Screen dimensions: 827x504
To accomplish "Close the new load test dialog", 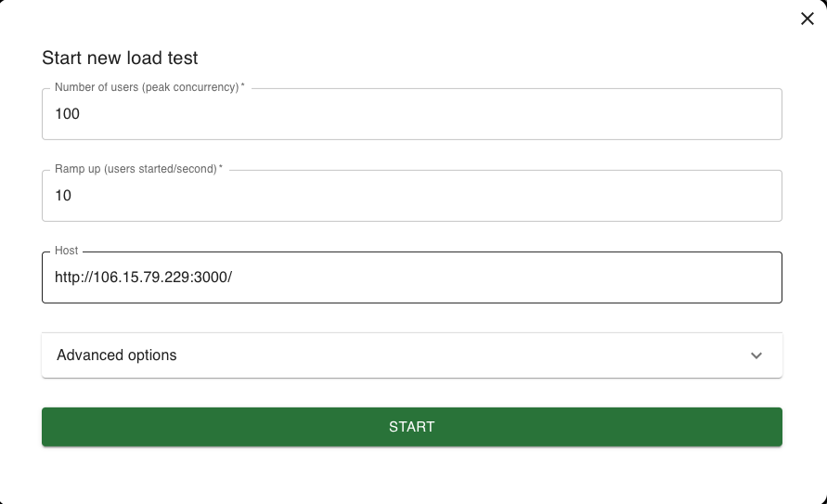I will pos(807,19).
